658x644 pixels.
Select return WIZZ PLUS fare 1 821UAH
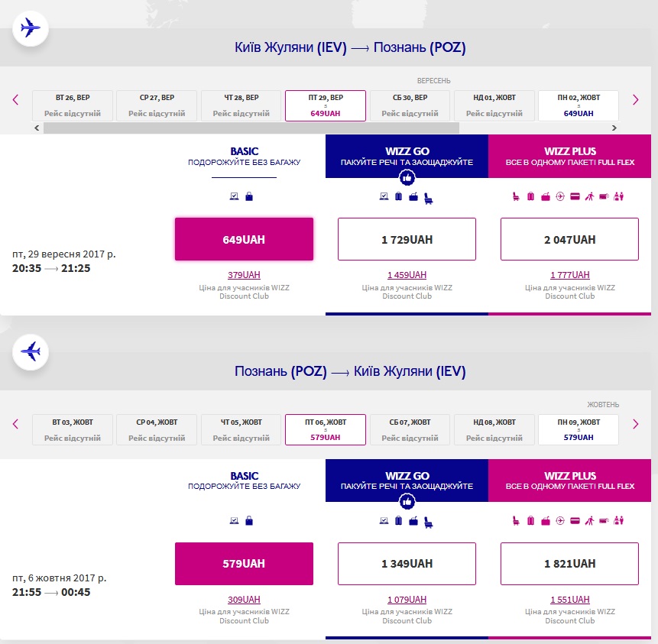569,563
